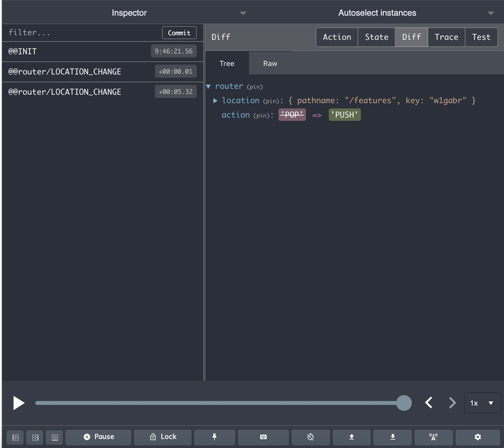Click the play button in the timeline

pyautogui.click(x=19, y=403)
